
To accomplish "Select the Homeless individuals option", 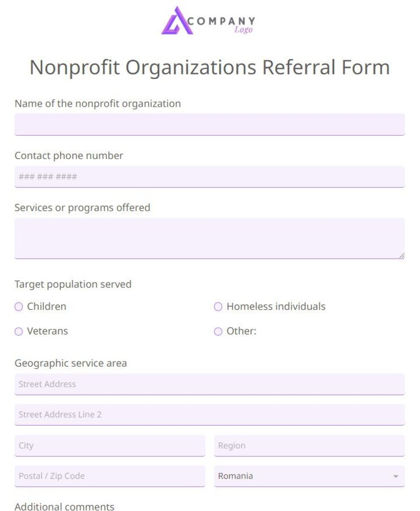I will click(218, 307).
